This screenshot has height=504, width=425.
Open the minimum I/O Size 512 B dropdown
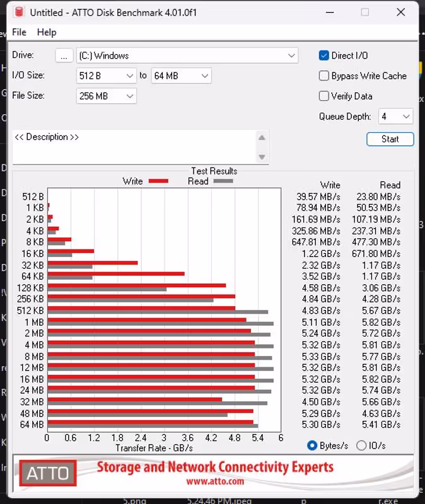[x=129, y=76]
